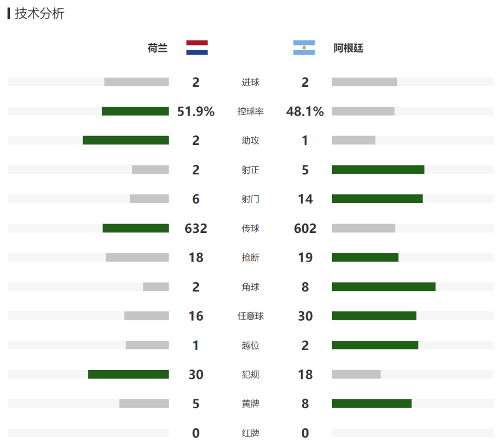Click the 射门 shots label
This screenshot has height=448, width=502.
(250, 199)
